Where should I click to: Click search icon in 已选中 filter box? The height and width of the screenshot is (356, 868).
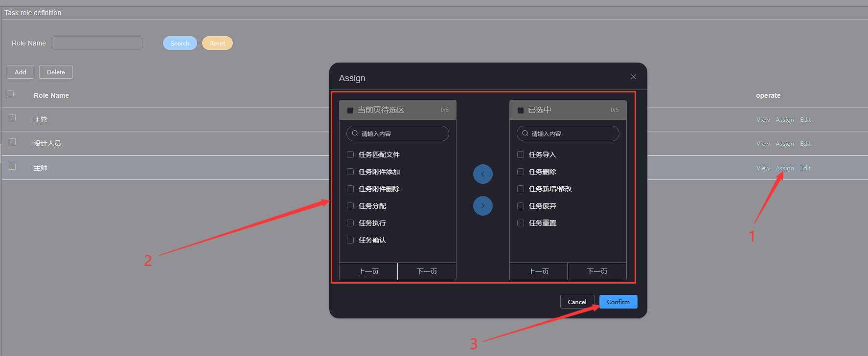[525, 133]
